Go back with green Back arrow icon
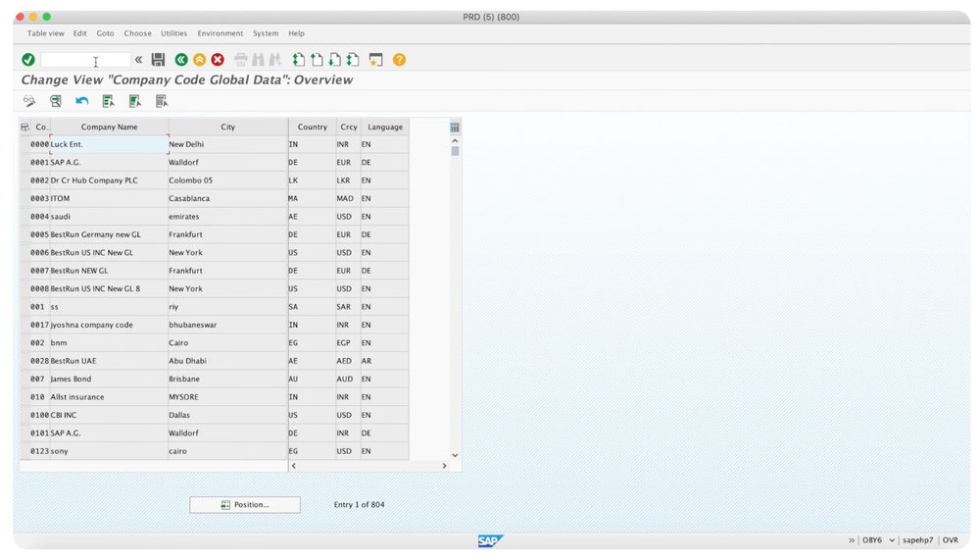Viewport: 980px width, 560px height. tap(181, 60)
